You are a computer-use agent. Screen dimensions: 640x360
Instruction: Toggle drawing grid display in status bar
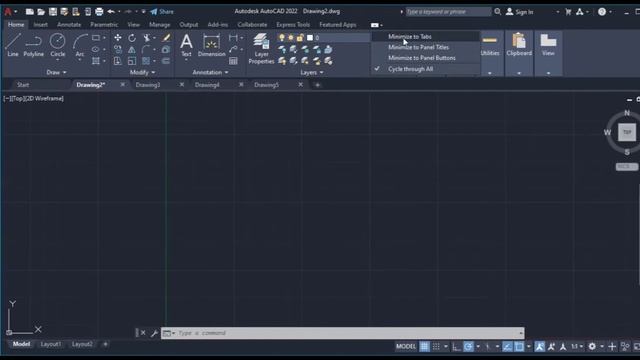tap(424, 347)
